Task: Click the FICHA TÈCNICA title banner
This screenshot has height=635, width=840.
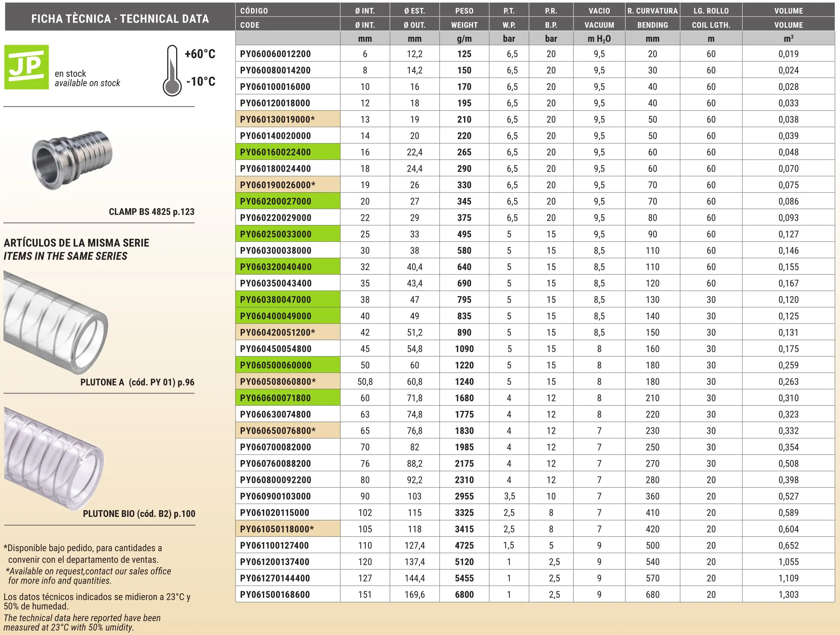Action: (120, 18)
